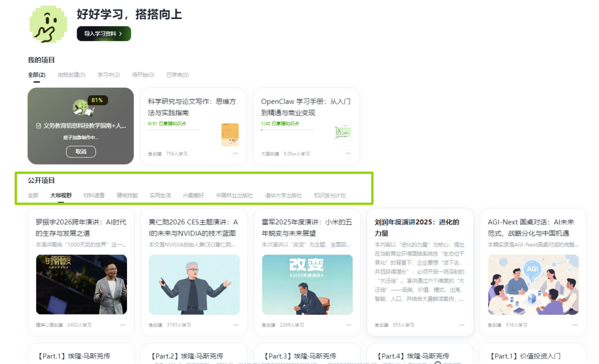
Task: Click the 科学研究与论文写作 book cover thumbnail
Action: 230,134
